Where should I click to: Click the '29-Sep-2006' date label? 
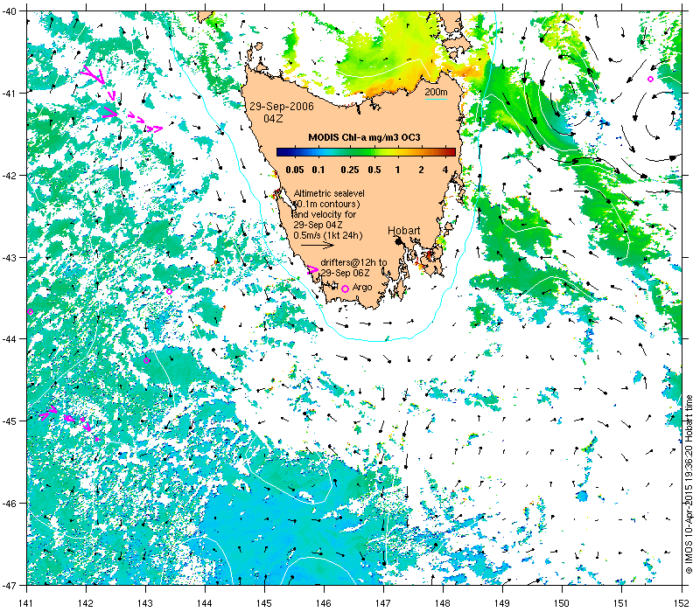point(282,107)
